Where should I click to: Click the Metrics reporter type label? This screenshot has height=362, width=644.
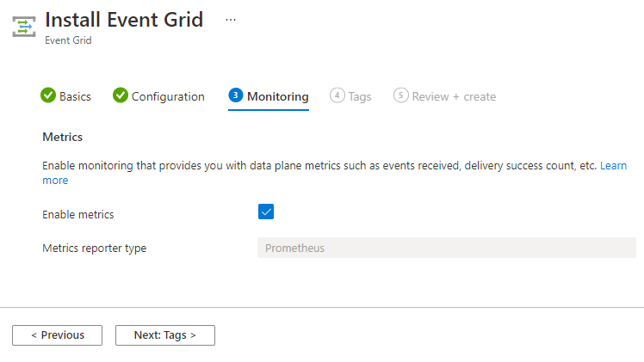95,248
